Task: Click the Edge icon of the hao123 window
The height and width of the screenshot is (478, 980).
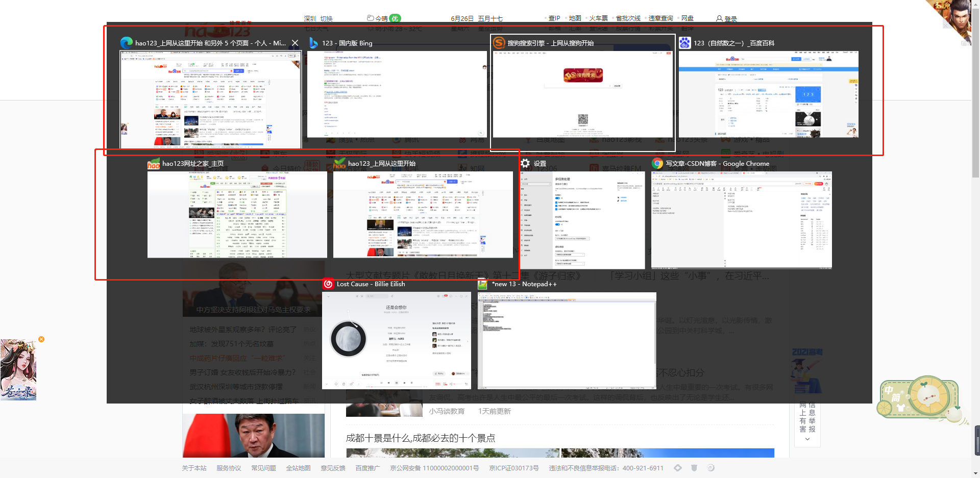Action: [x=127, y=43]
